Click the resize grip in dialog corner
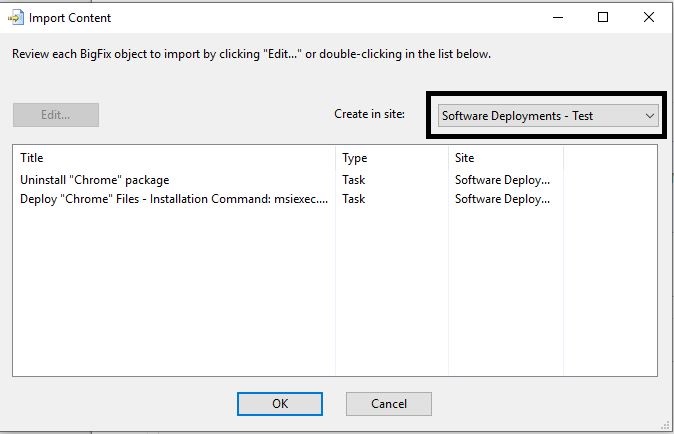This screenshot has height=434, width=674. [x=665, y=425]
